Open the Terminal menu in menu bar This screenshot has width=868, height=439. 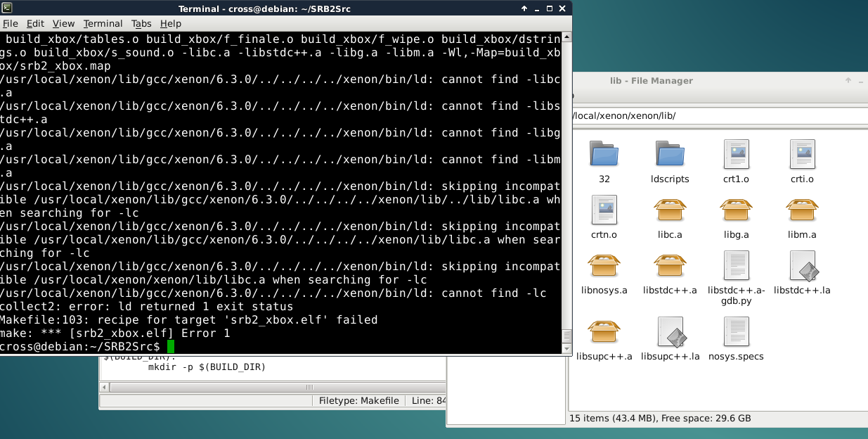tap(103, 23)
